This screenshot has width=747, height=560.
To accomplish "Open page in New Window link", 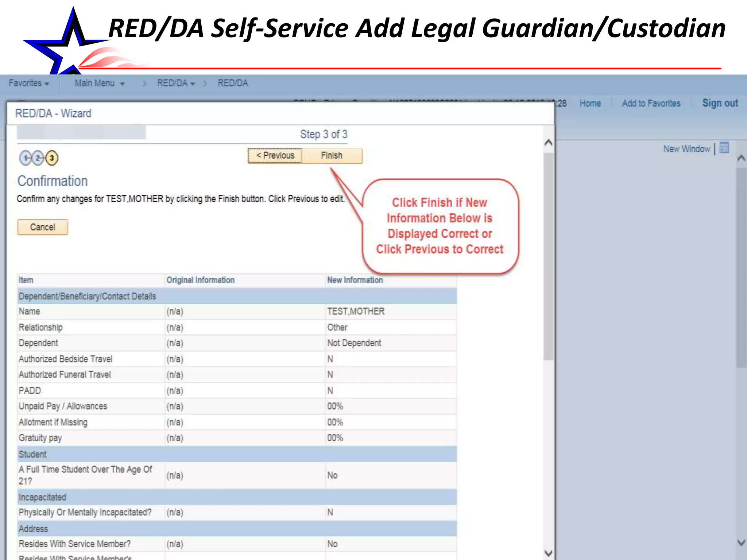I will pos(686,149).
